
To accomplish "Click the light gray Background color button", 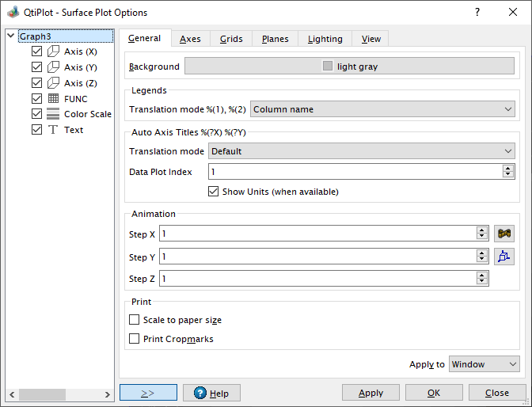I will (x=349, y=67).
